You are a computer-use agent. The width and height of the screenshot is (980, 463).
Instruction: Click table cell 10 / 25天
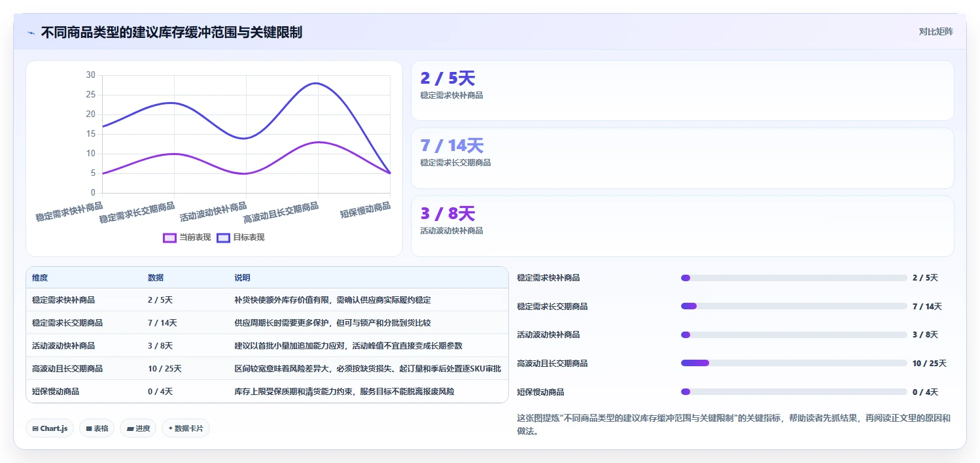coord(165,369)
